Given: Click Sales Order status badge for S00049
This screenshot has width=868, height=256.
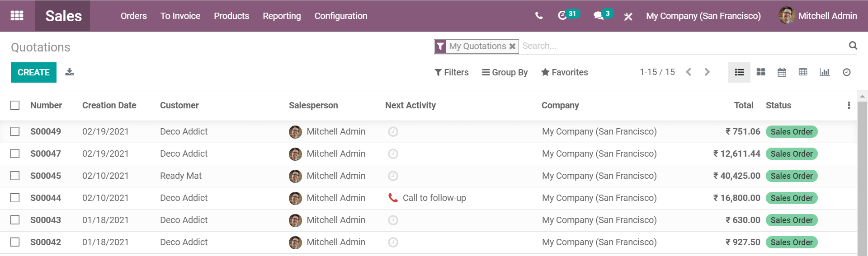Looking at the screenshot, I should point(791,131).
